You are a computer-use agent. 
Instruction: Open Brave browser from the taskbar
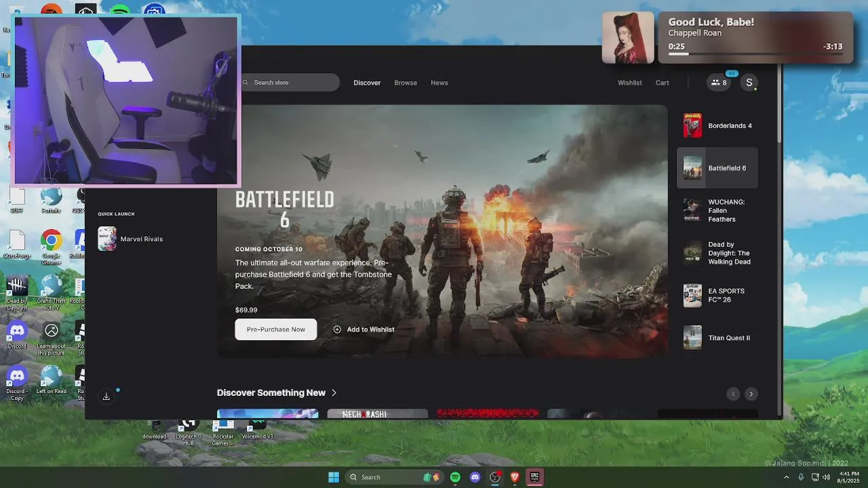click(515, 477)
